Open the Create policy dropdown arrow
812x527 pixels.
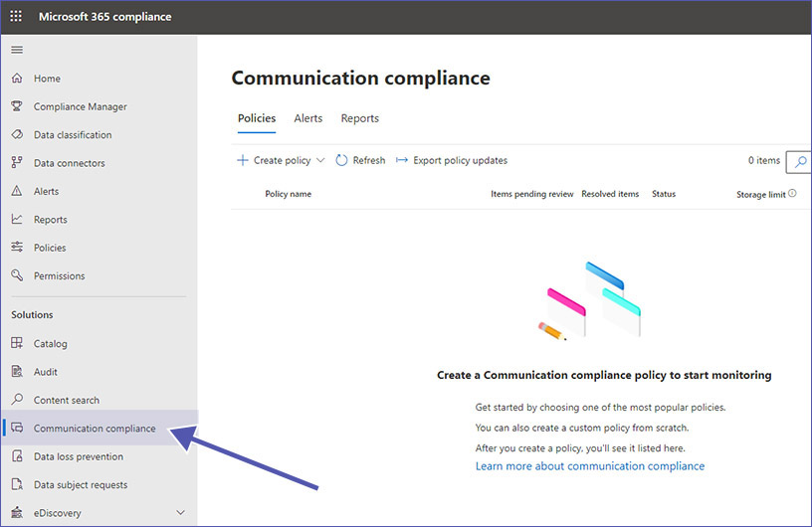click(x=320, y=161)
